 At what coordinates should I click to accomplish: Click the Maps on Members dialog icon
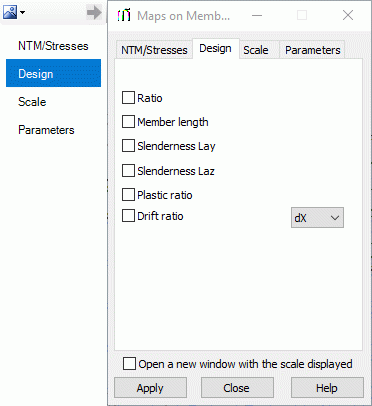pyautogui.click(x=124, y=15)
